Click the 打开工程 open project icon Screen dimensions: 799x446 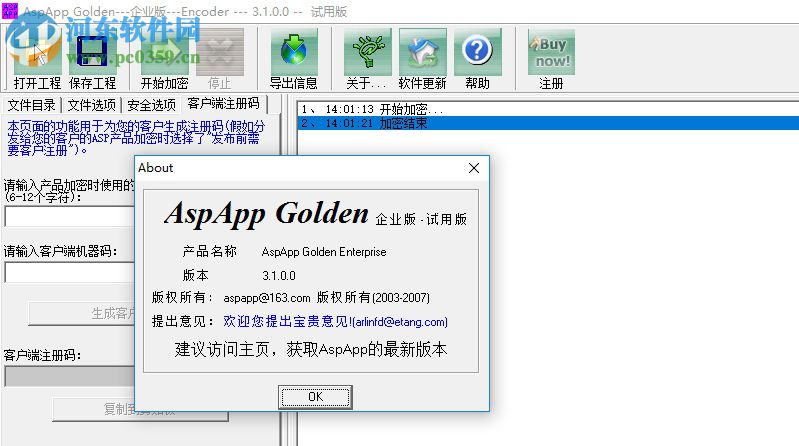(x=37, y=53)
